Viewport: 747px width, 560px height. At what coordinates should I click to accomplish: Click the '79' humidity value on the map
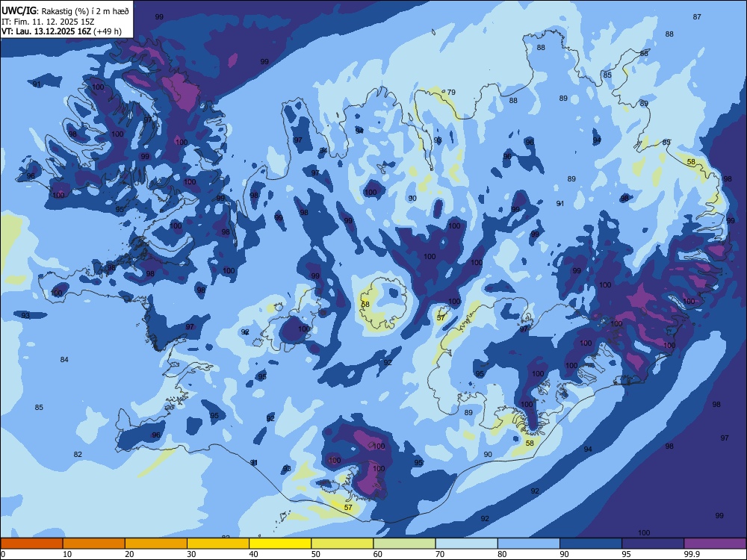click(x=451, y=93)
